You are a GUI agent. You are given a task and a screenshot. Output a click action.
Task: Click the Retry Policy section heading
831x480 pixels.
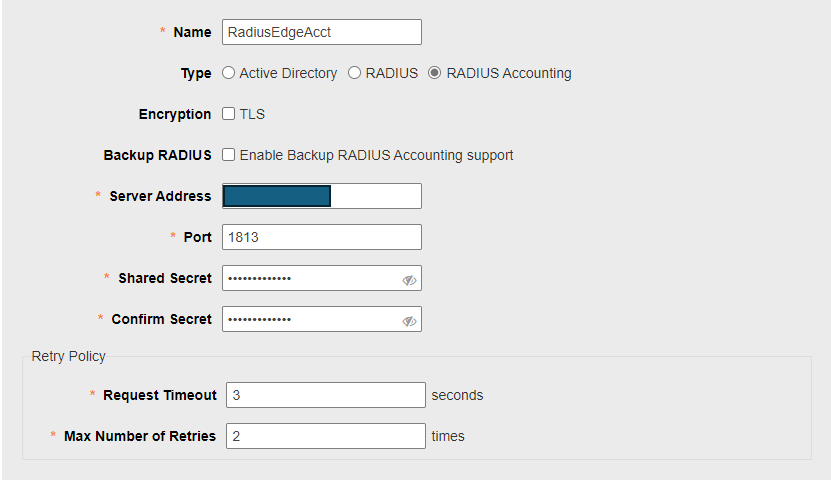[x=68, y=356]
